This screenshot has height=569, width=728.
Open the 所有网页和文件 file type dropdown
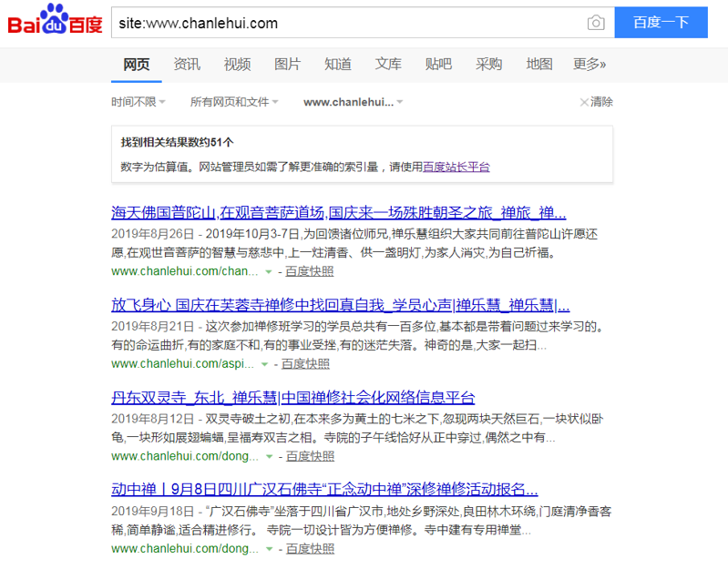(x=234, y=102)
